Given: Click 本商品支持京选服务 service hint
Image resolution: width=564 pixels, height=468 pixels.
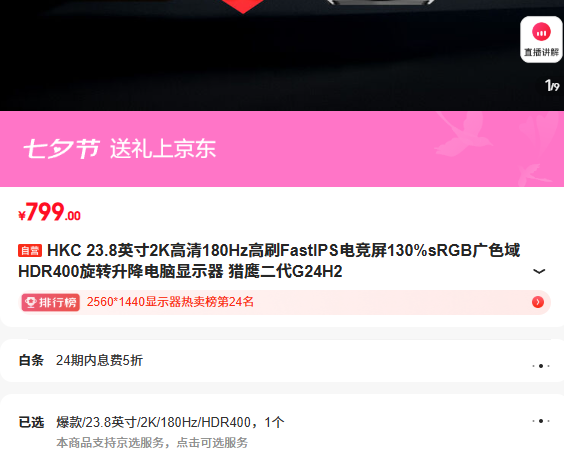Looking at the screenshot, I should 152,443.
